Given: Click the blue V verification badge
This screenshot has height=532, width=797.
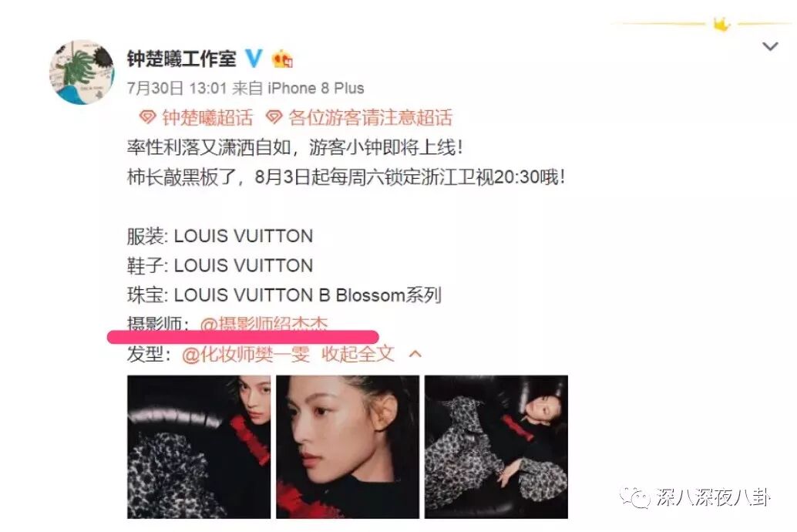Looking at the screenshot, I should click(254, 59).
